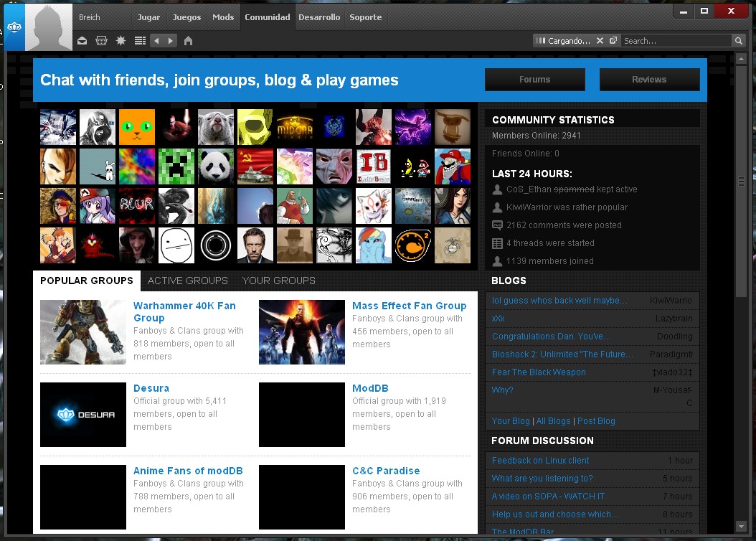
Task: Open the Mass Effect Fan Group link
Action: pyautogui.click(x=410, y=306)
